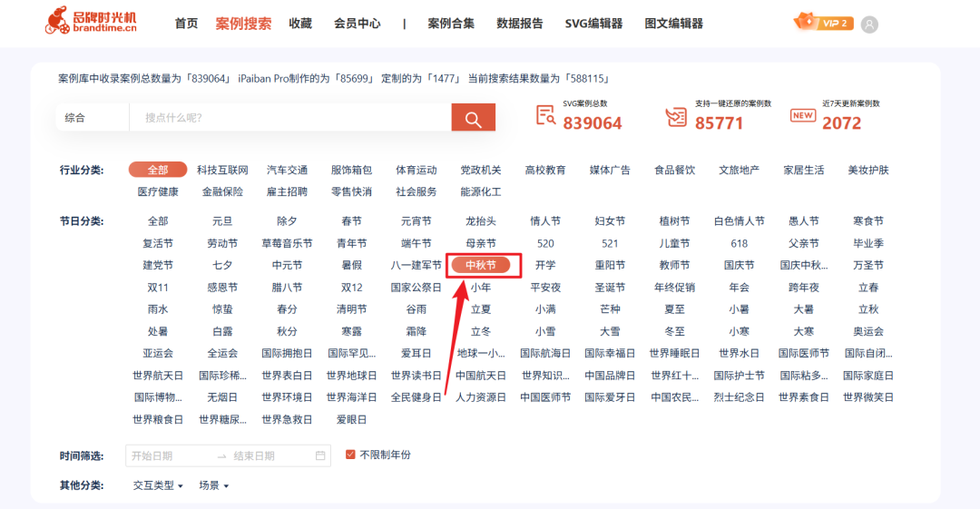Open the 综合 search type selector
Viewport: 980px width, 509px height.
pos(93,118)
